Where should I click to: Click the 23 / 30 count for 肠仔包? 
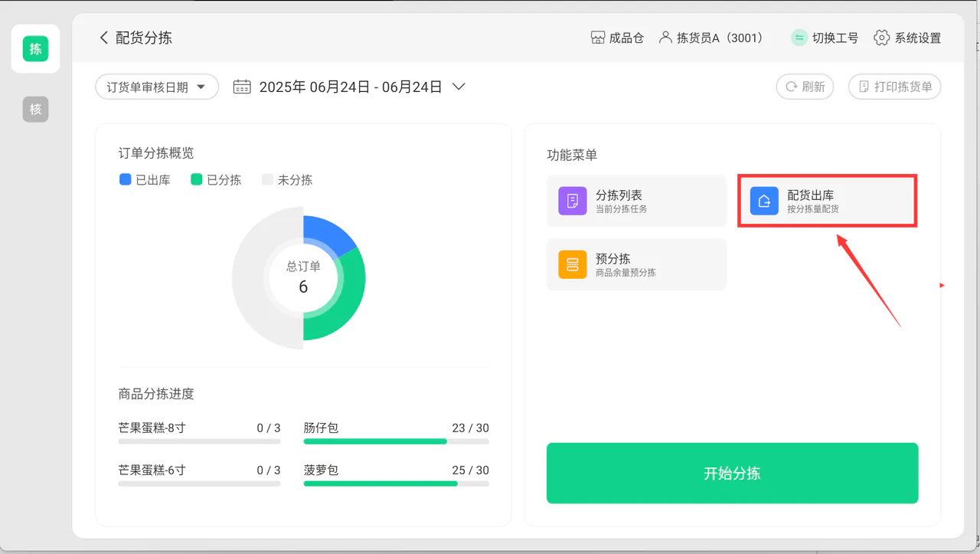pos(470,428)
